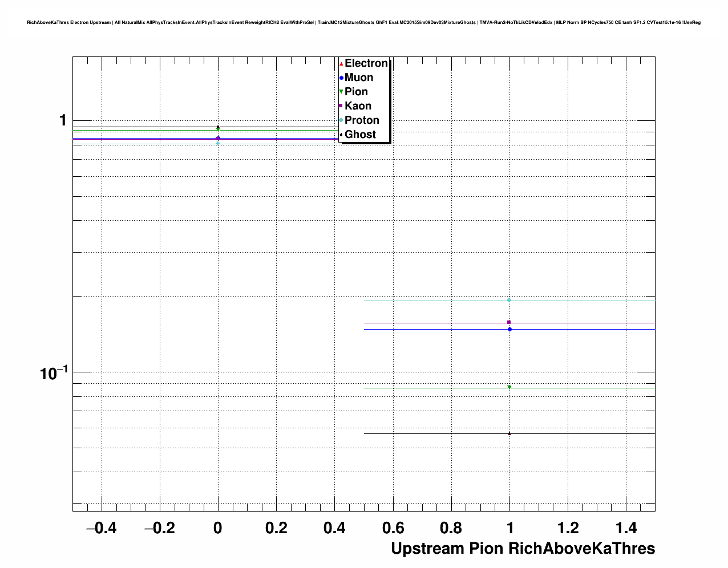The image size is (728, 568).
Task: Select the Muon label in the legend
Action: pos(359,78)
